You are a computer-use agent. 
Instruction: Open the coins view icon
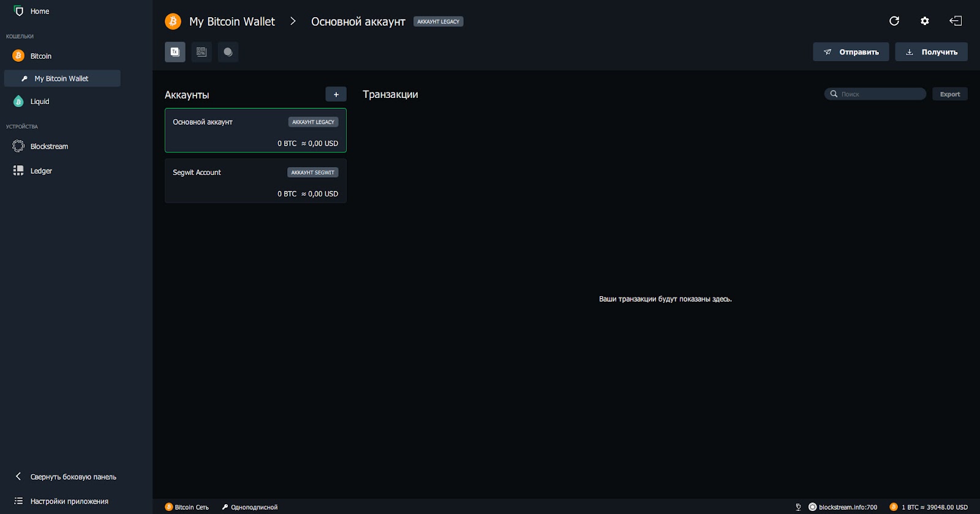[228, 52]
